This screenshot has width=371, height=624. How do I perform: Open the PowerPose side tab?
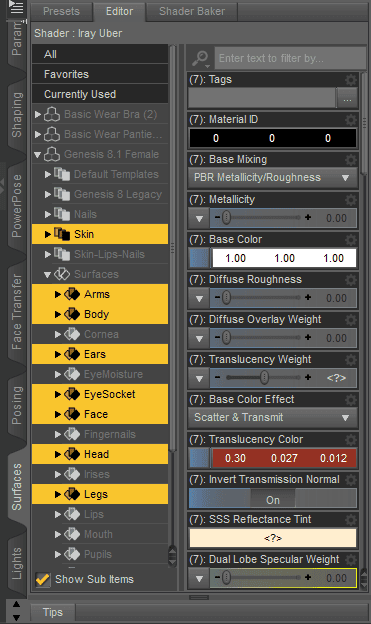coord(17,206)
